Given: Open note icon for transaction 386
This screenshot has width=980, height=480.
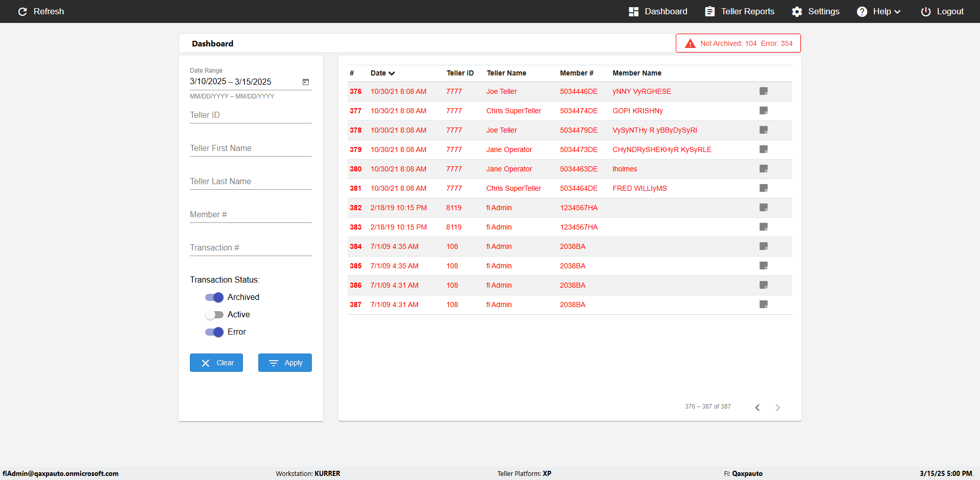Looking at the screenshot, I should [x=764, y=285].
